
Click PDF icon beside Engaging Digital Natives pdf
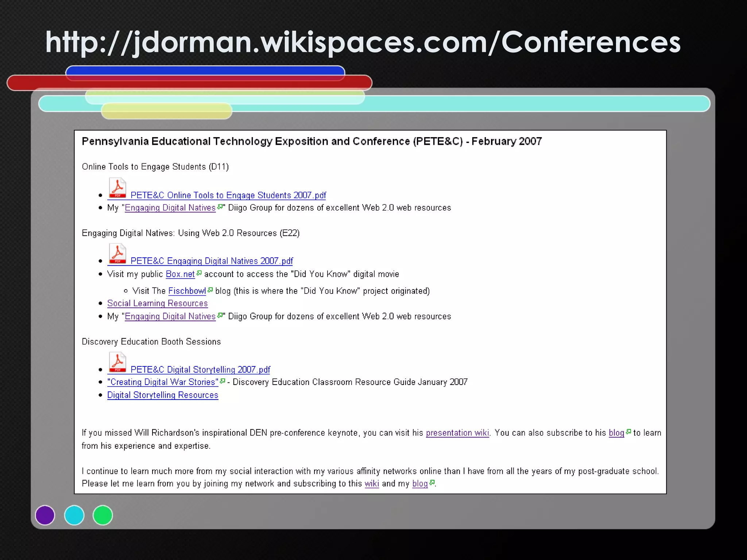tap(117, 253)
